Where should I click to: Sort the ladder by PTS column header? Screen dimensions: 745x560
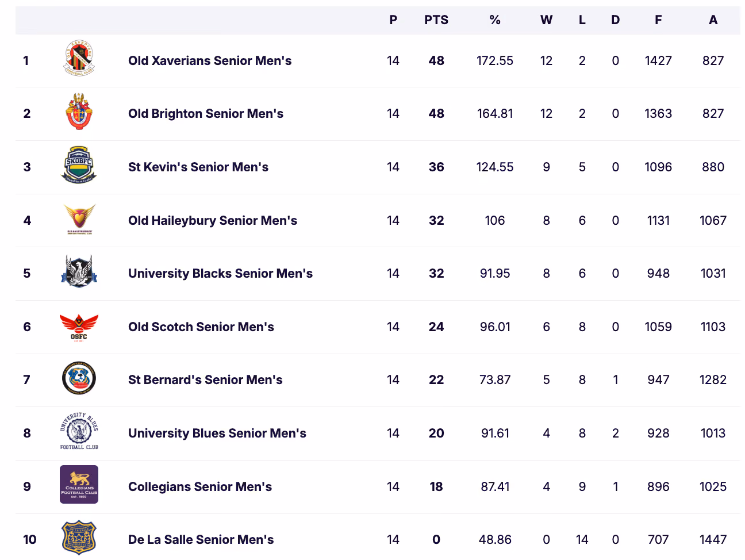[x=436, y=20]
